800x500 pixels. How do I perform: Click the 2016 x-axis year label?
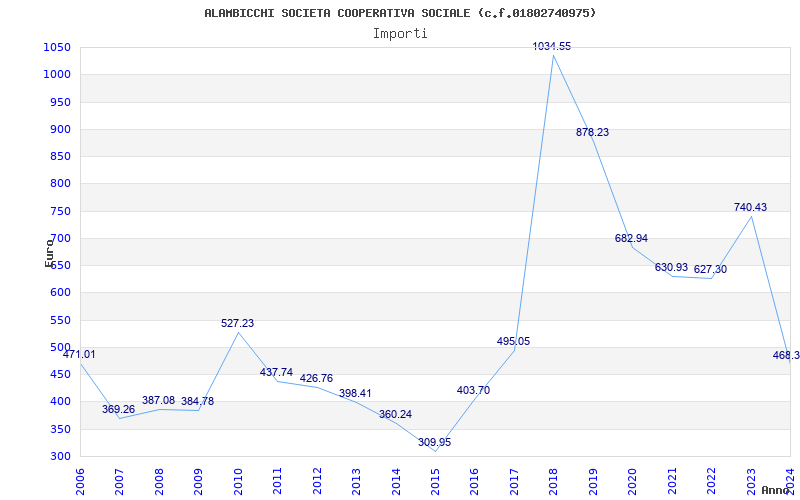click(x=475, y=482)
